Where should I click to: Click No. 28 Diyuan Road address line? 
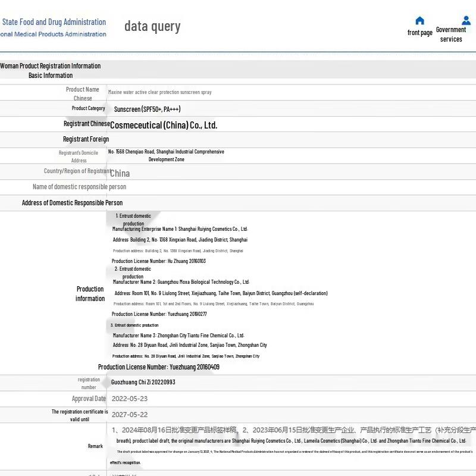[190, 345]
